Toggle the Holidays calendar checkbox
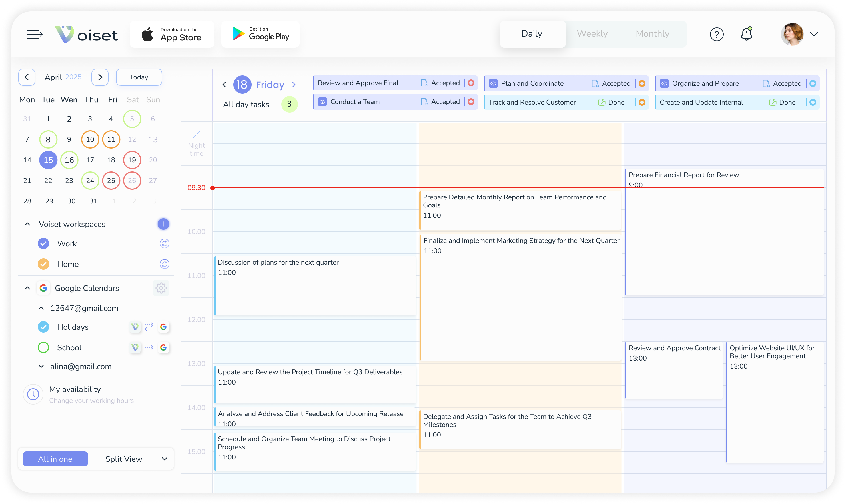Viewport: 846px width, 504px height. (43, 327)
